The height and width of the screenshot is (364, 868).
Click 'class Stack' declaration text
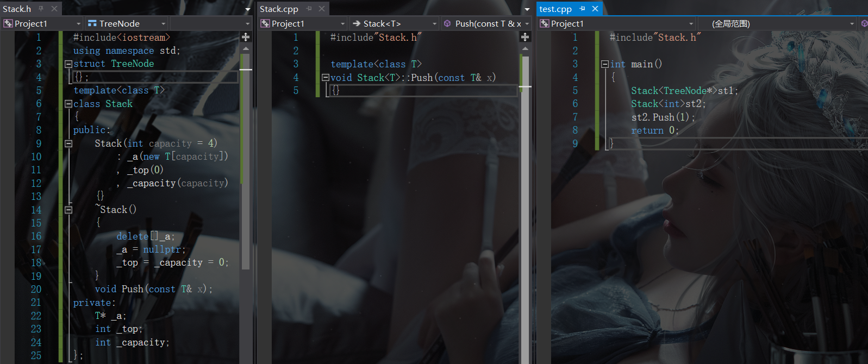pos(103,104)
